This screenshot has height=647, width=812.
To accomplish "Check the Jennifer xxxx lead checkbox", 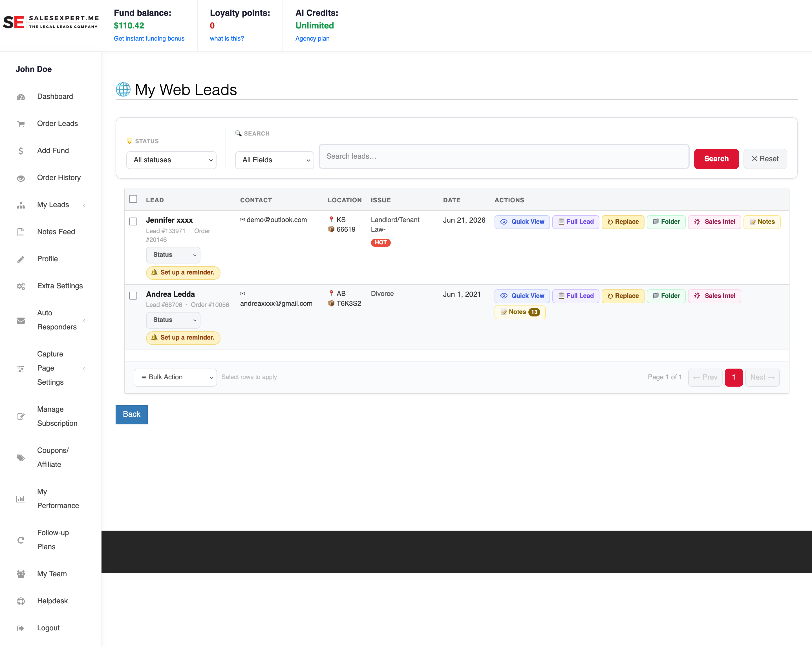I will click(133, 221).
